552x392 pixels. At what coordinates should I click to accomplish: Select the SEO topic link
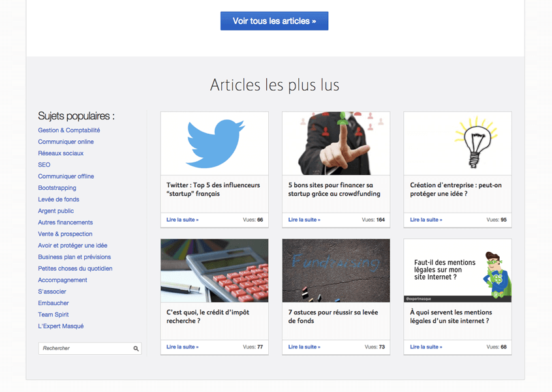pyautogui.click(x=44, y=164)
